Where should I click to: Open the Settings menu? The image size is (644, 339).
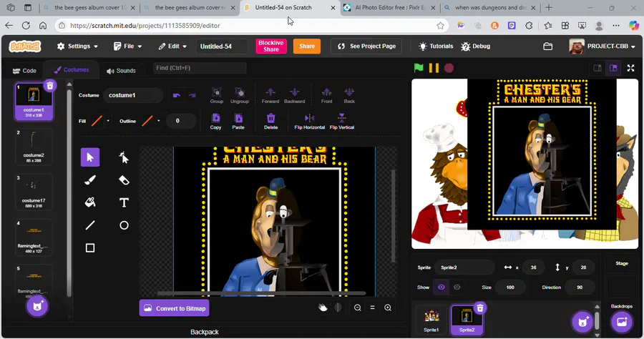[77, 46]
